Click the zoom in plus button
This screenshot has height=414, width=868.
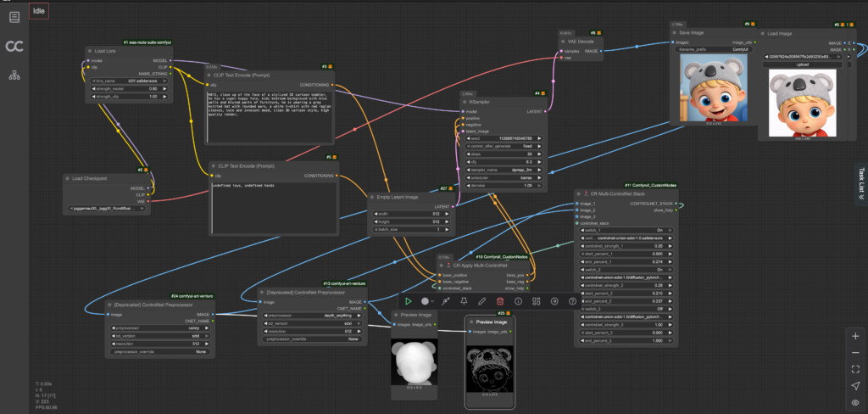click(854, 336)
